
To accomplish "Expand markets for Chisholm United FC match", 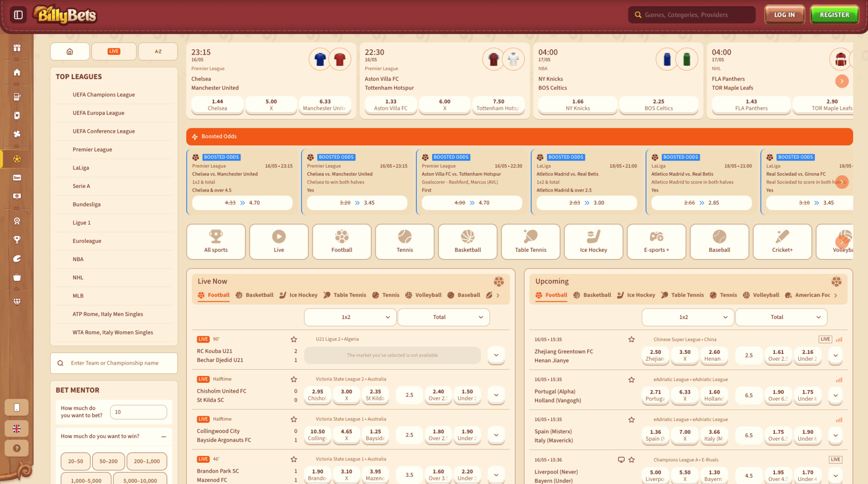I will (496, 395).
